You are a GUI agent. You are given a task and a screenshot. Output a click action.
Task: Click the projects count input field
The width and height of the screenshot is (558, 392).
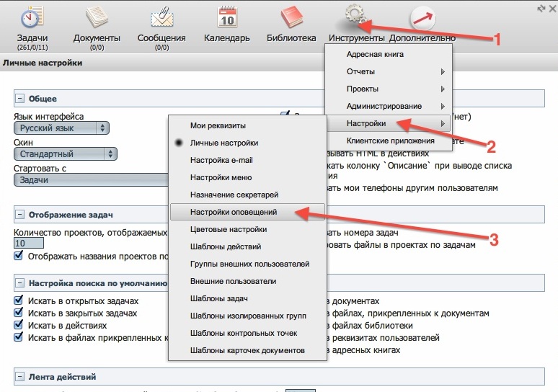[x=30, y=244]
